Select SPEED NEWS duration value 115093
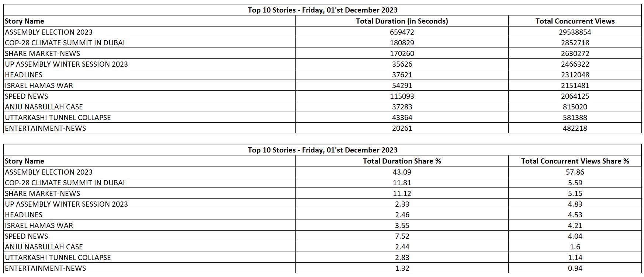 402,96
